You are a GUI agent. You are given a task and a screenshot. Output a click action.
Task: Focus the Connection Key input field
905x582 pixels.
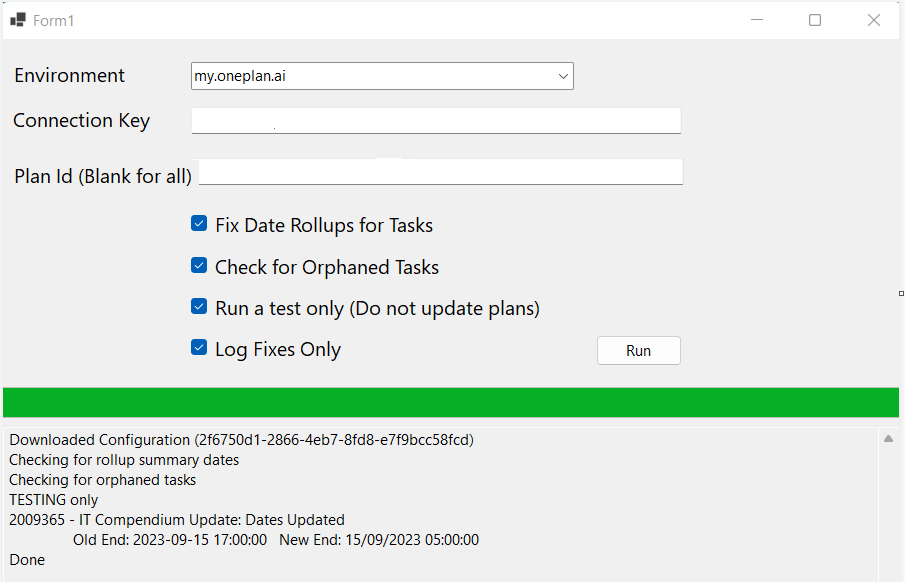(436, 121)
